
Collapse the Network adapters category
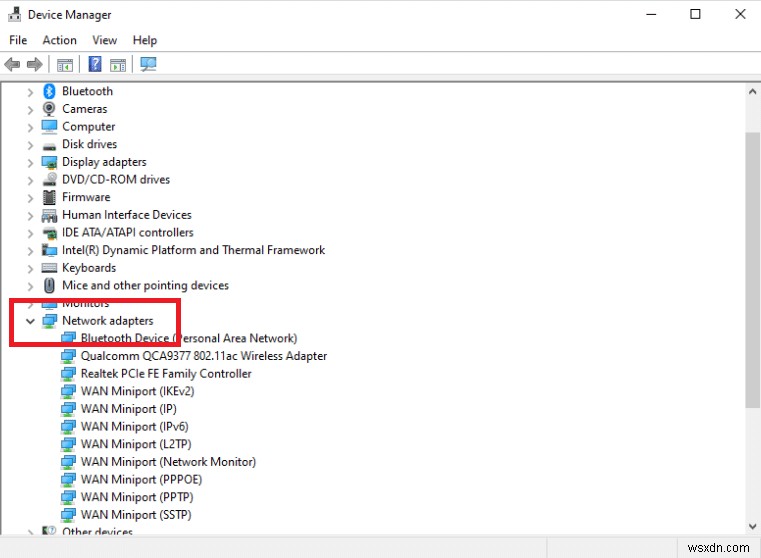[x=30, y=321]
